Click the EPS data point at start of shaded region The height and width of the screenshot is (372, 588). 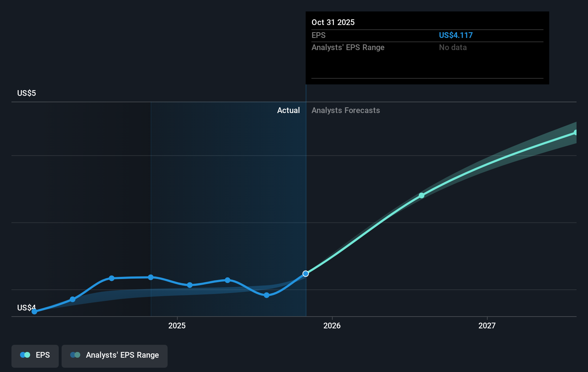pyautogui.click(x=151, y=277)
